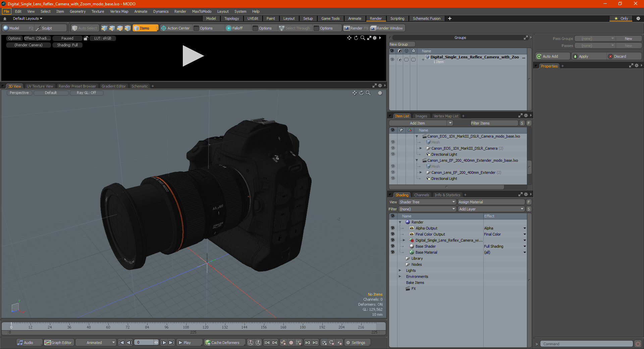Open Add Item dropdown
This screenshot has height=349, width=644.
tap(421, 123)
